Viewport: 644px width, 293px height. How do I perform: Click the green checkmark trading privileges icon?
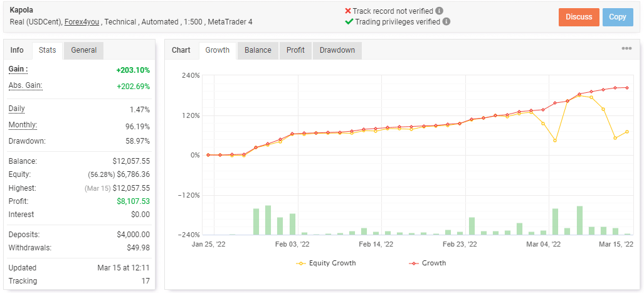pyautogui.click(x=349, y=21)
